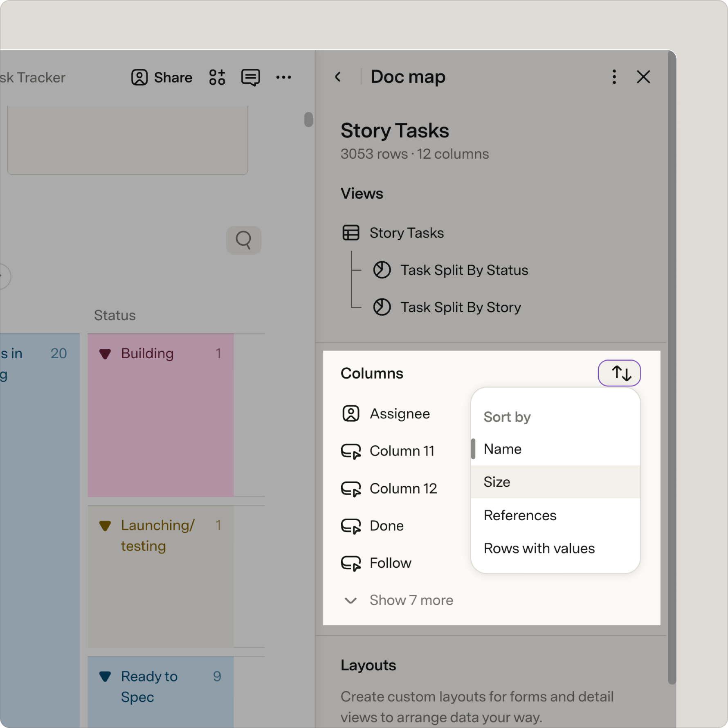Click the Follow column button icon
The width and height of the screenshot is (728, 728).
[x=351, y=563]
